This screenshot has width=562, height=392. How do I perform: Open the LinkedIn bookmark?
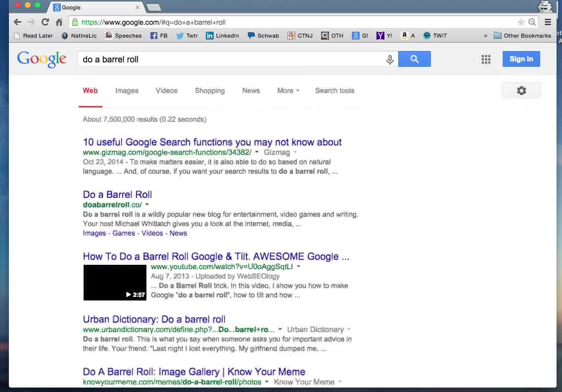[222, 36]
